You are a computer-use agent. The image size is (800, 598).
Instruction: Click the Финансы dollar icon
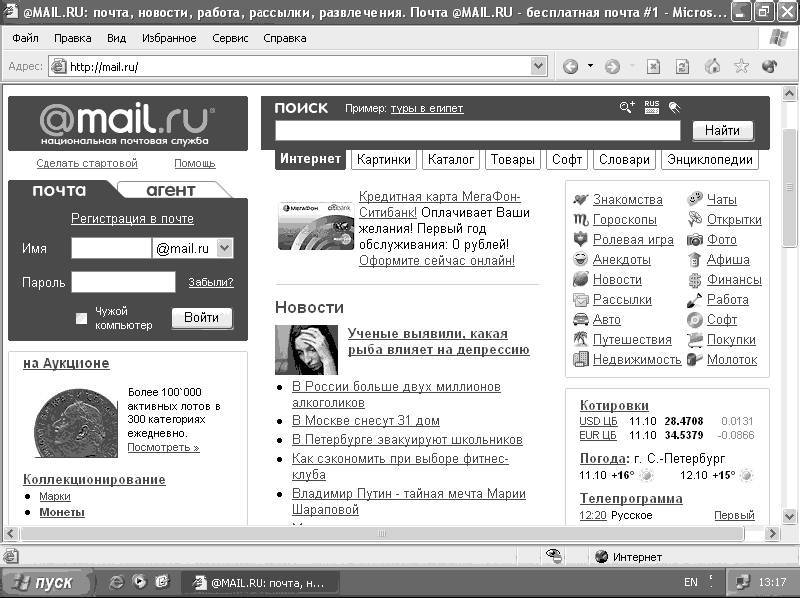coord(695,280)
